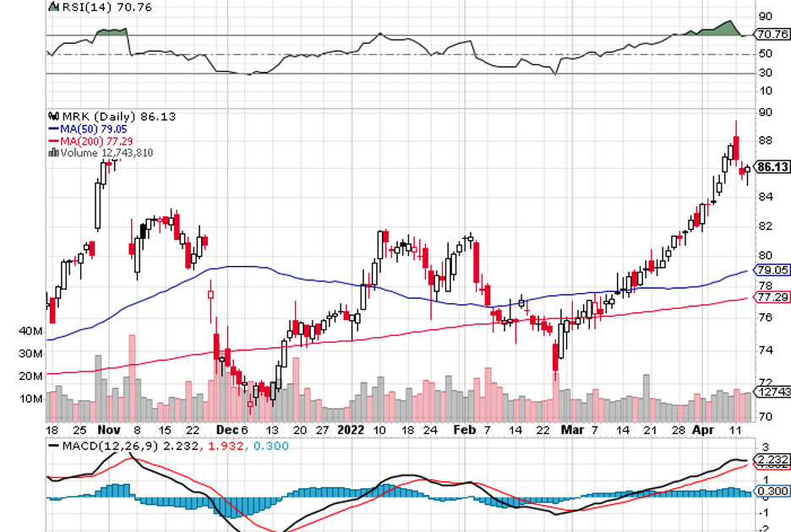Click the MACD(12,26,9) panel label

coord(101,445)
